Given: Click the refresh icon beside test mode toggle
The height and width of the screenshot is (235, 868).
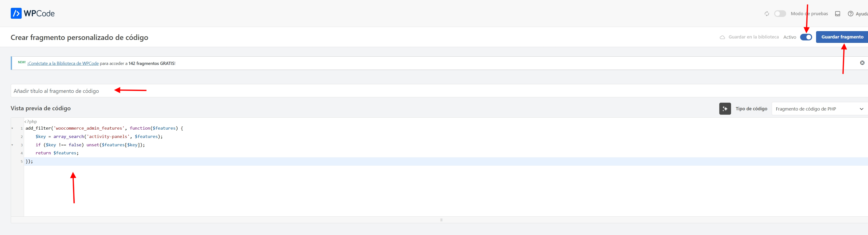Looking at the screenshot, I should click(767, 14).
